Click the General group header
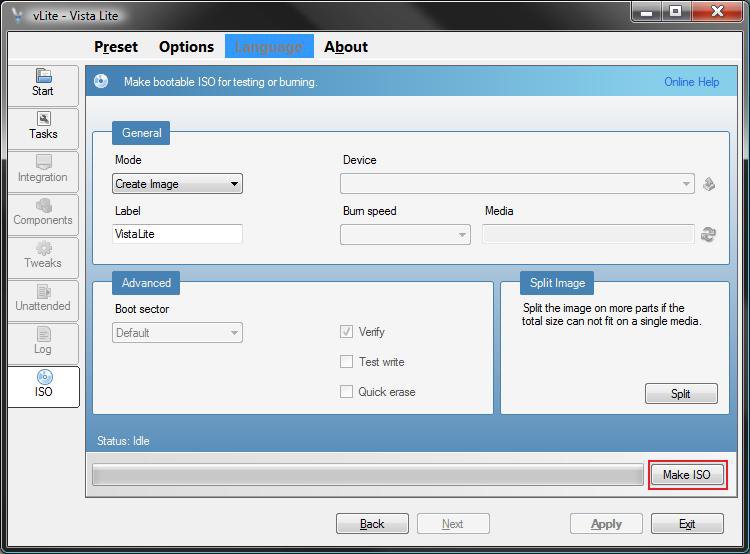Screen dimensions: 750x554 141,133
